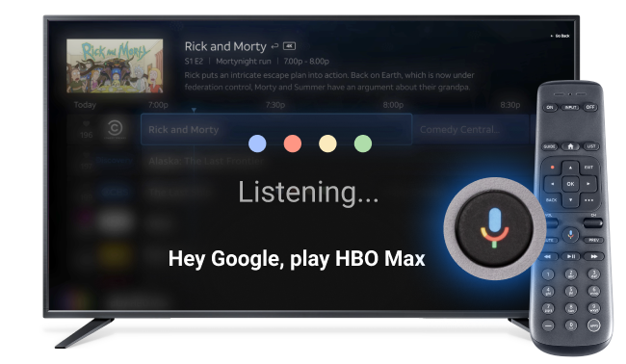
Task: Tap number 3 on the remote keypad
Action: pos(593,274)
